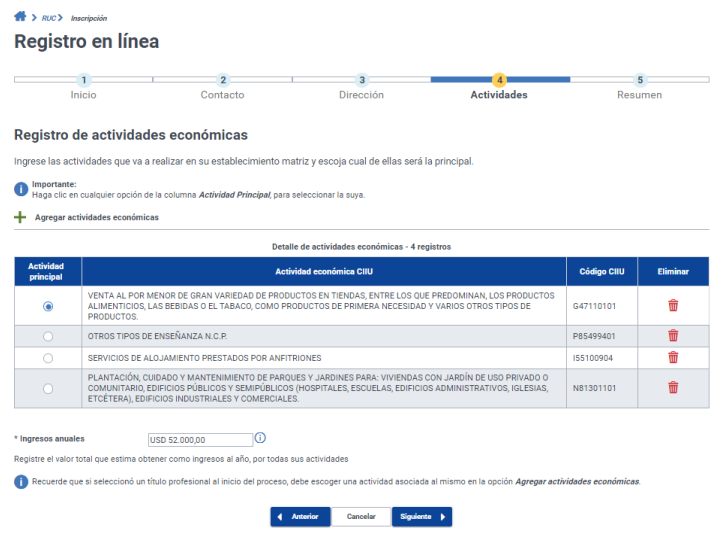Click the Anterior button
The image size is (718, 538).
[x=300, y=516]
